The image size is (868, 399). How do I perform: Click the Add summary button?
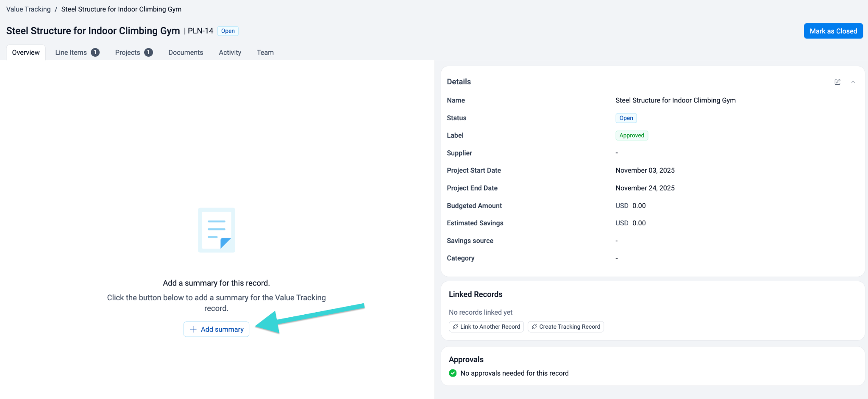point(216,329)
